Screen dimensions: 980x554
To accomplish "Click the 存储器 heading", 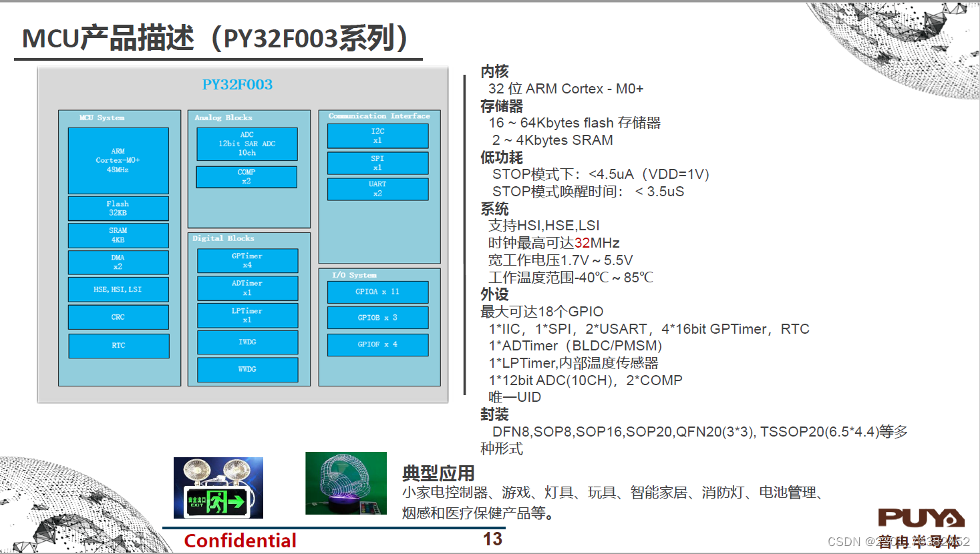I will 502,106.
